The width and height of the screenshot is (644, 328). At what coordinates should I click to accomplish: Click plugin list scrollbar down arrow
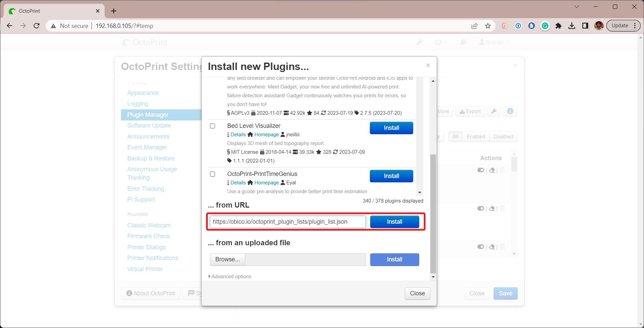pyautogui.click(x=420, y=193)
